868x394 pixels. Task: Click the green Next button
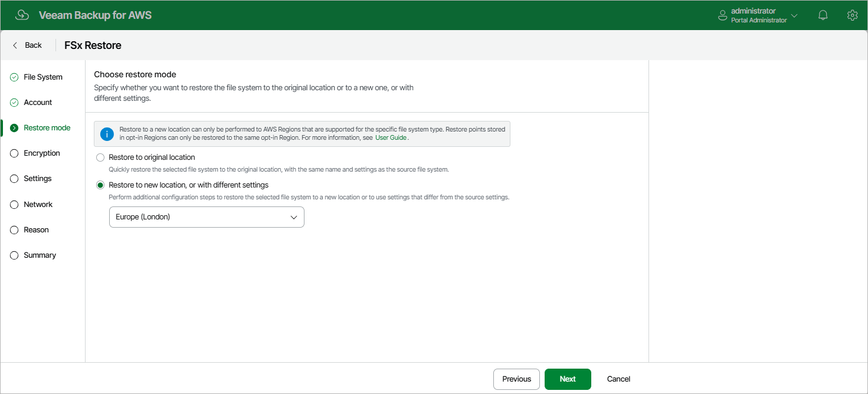(x=568, y=379)
